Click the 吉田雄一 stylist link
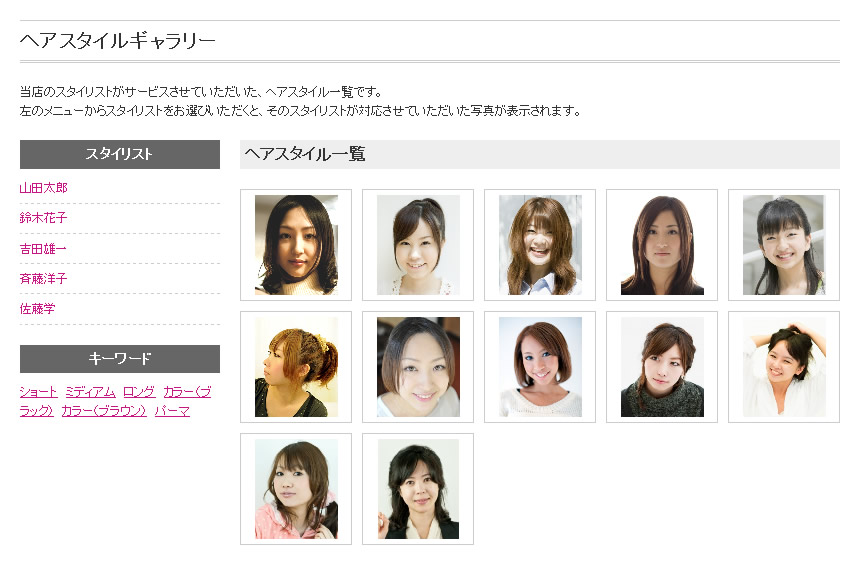 [44, 248]
